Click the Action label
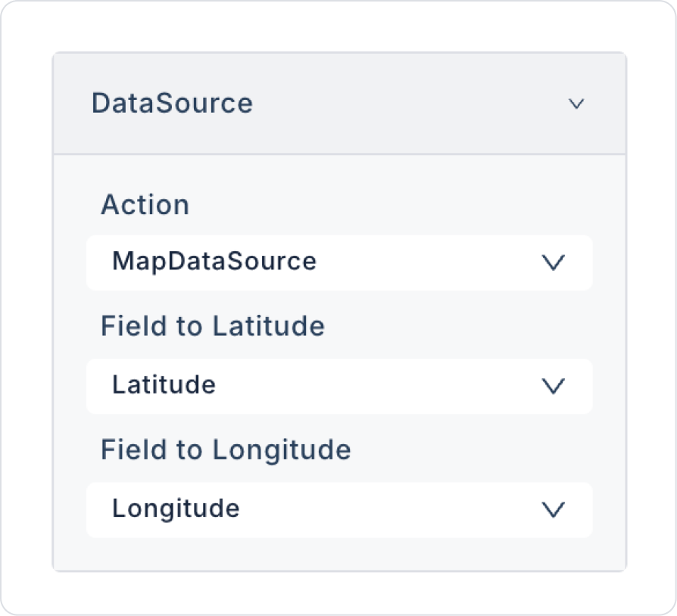This screenshot has width=677, height=616. pyautogui.click(x=145, y=205)
